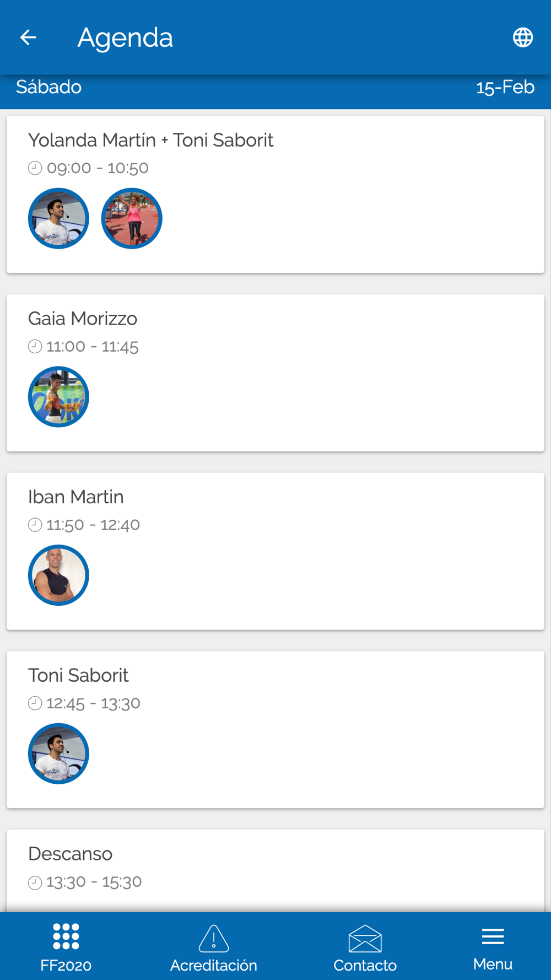
Task: Tap the Sábado 15-Feb date header
Action: click(275, 87)
